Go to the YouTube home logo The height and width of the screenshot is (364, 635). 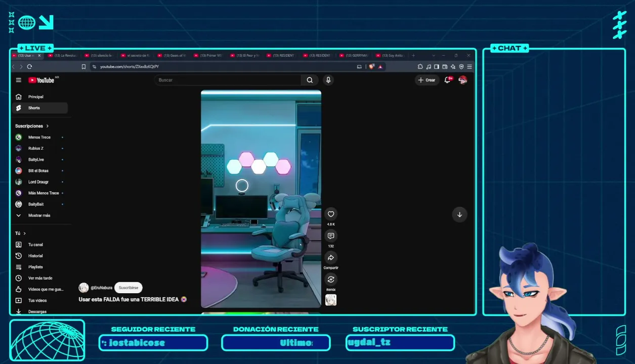click(x=41, y=80)
